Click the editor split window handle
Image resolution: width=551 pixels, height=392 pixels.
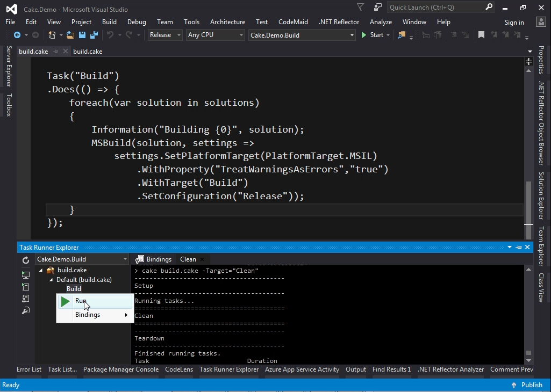point(528,62)
